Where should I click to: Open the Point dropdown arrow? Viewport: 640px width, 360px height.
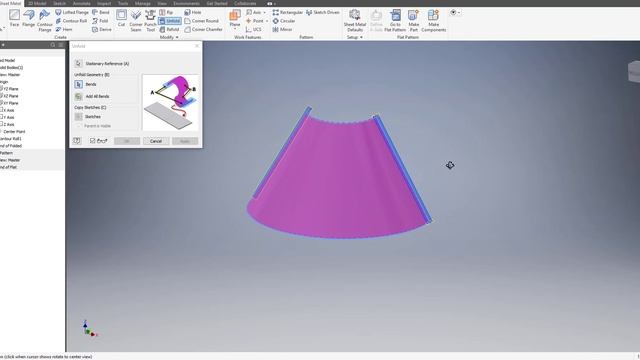pos(267,21)
